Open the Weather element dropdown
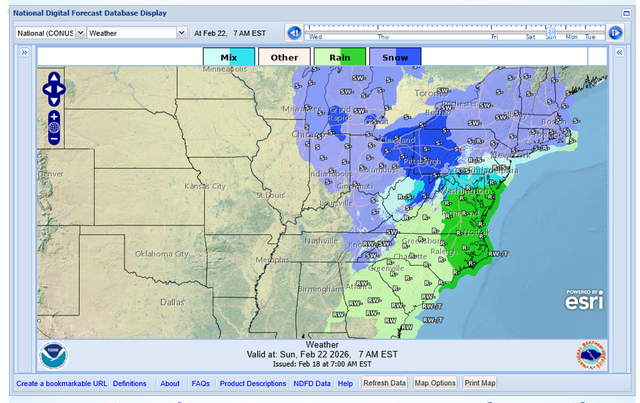 (136, 33)
